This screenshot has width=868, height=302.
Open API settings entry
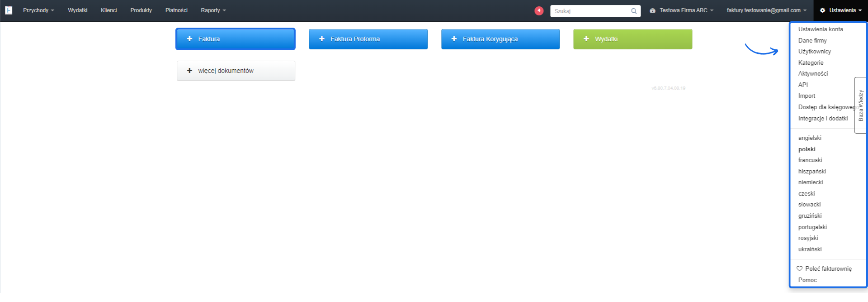(803, 85)
